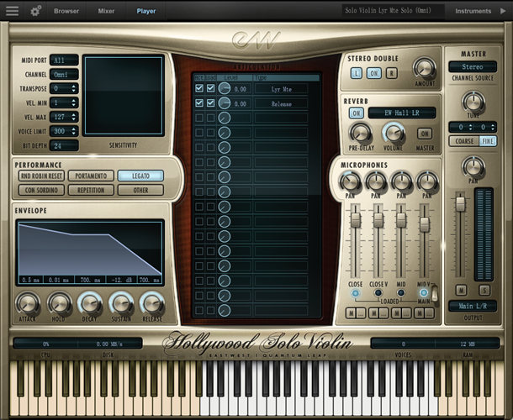This screenshot has width=513, height=420.
Task: Open the MIDI Port dropdown
Action: pos(64,60)
